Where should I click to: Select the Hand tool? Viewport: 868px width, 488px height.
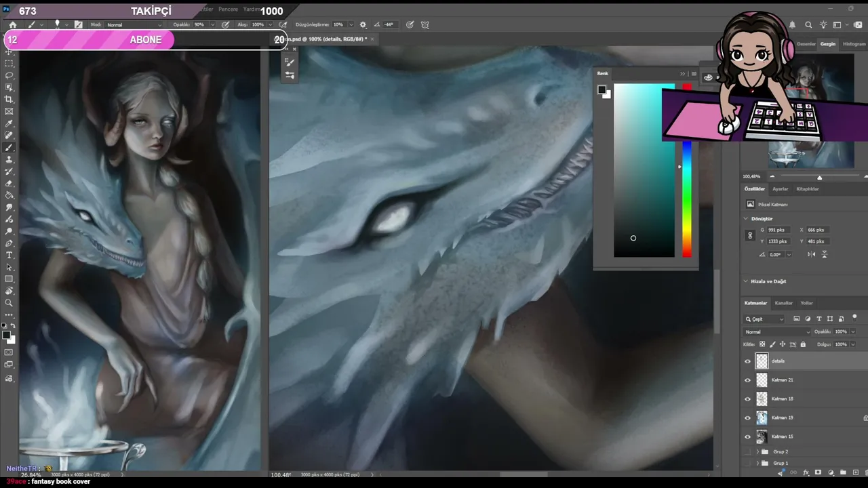(x=9, y=291)
